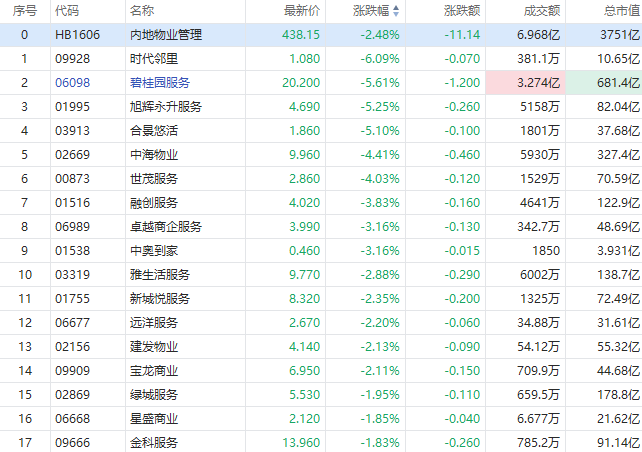Open stock code 06098 link

tap(72, 83)
